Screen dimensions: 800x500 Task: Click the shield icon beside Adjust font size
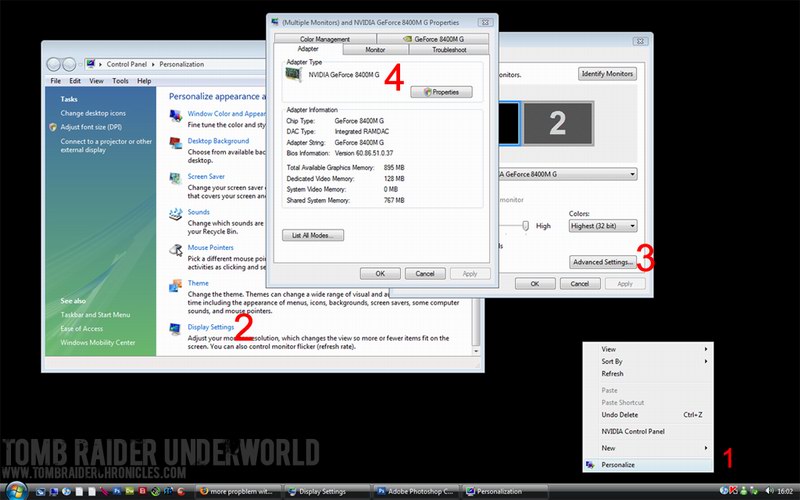pos(53,127)
